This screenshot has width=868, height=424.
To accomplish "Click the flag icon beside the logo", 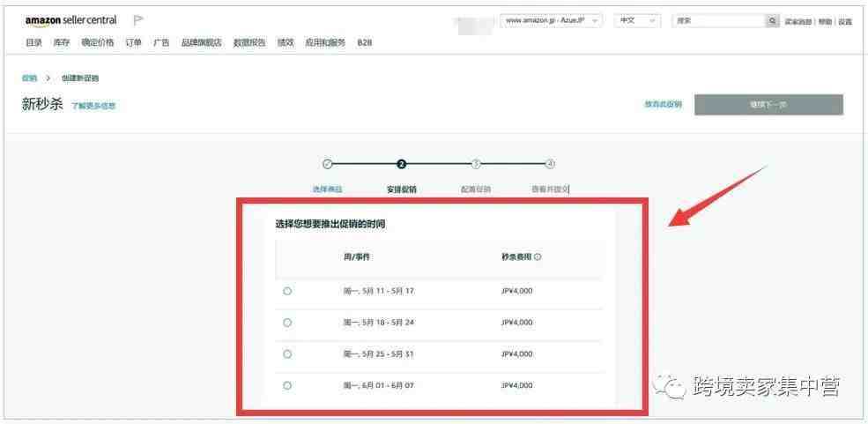I will [138, 20].
